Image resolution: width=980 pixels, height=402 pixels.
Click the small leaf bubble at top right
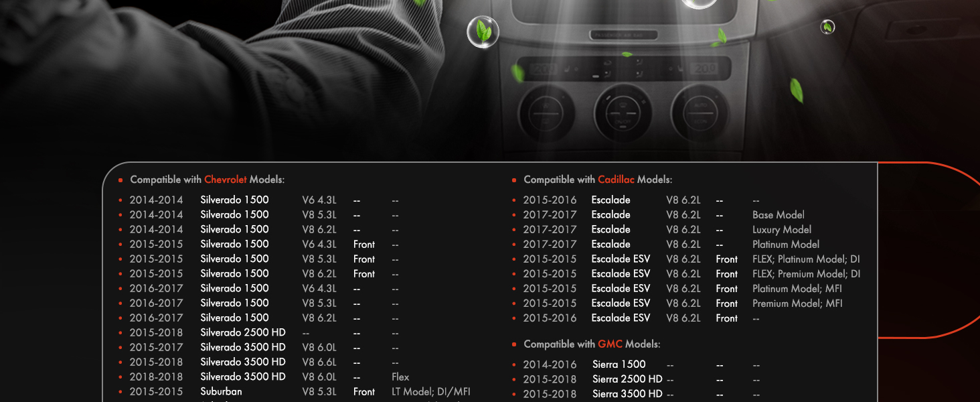pos(828,27)
